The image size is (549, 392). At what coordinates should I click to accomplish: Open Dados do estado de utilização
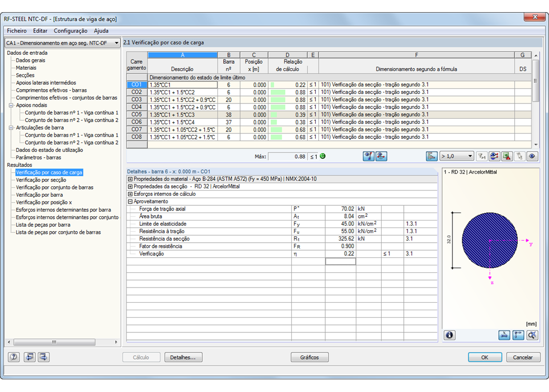point(50,150)
